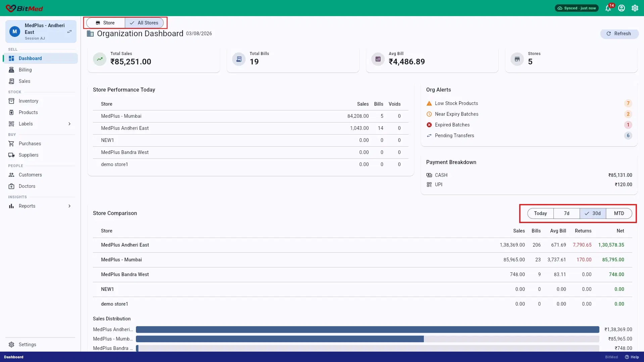Open settings gear in top bar

[x=635, y=8]
